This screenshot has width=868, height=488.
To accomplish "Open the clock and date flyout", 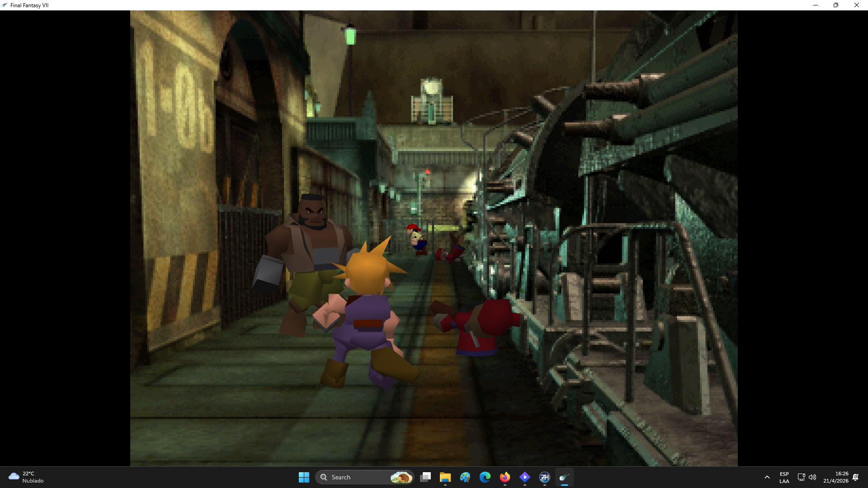I will tap(835, 477).
